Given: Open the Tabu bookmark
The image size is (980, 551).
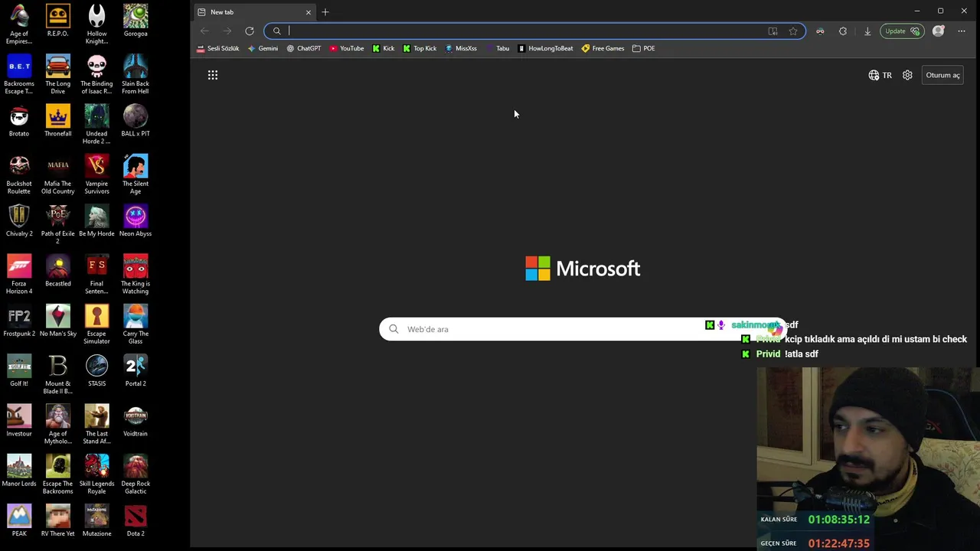Looking at the screenshot, I should tap(498, 48).
